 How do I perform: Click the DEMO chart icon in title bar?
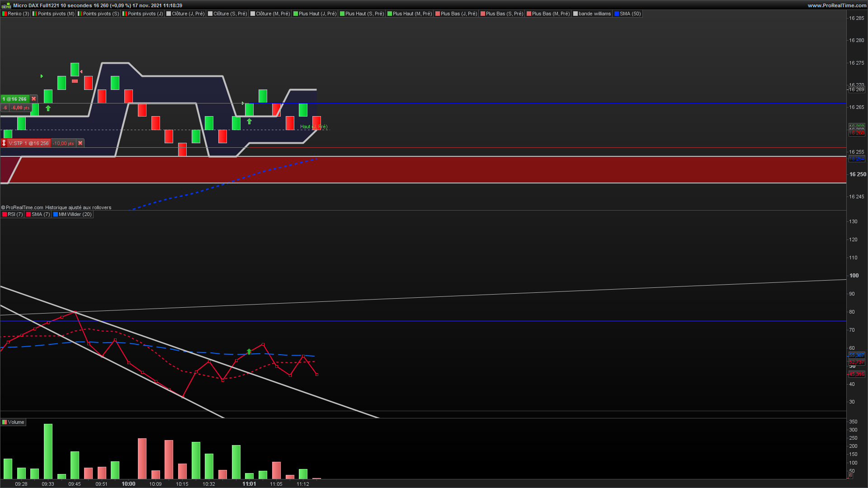pyautogui.click(x=6, y=5)
